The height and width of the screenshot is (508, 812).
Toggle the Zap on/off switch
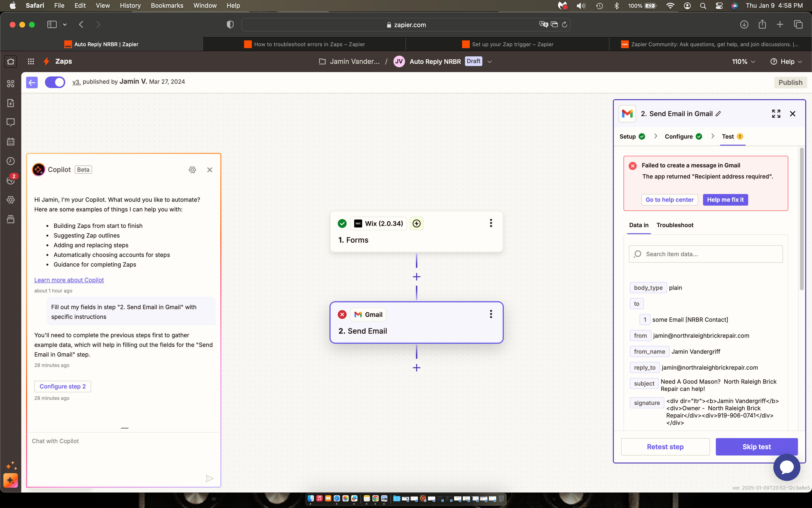pyautogui.click(x=55, y=82)
